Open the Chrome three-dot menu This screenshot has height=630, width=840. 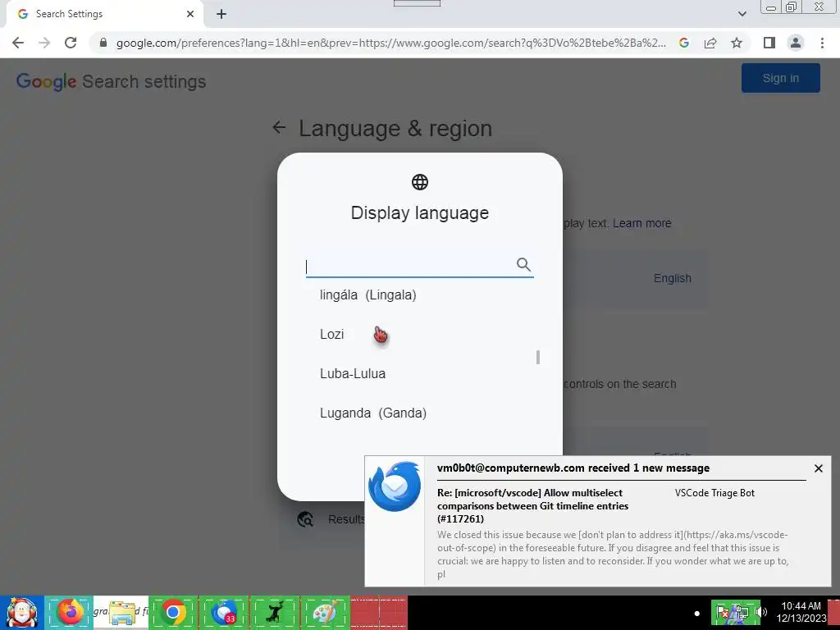[x=822, y=43]
